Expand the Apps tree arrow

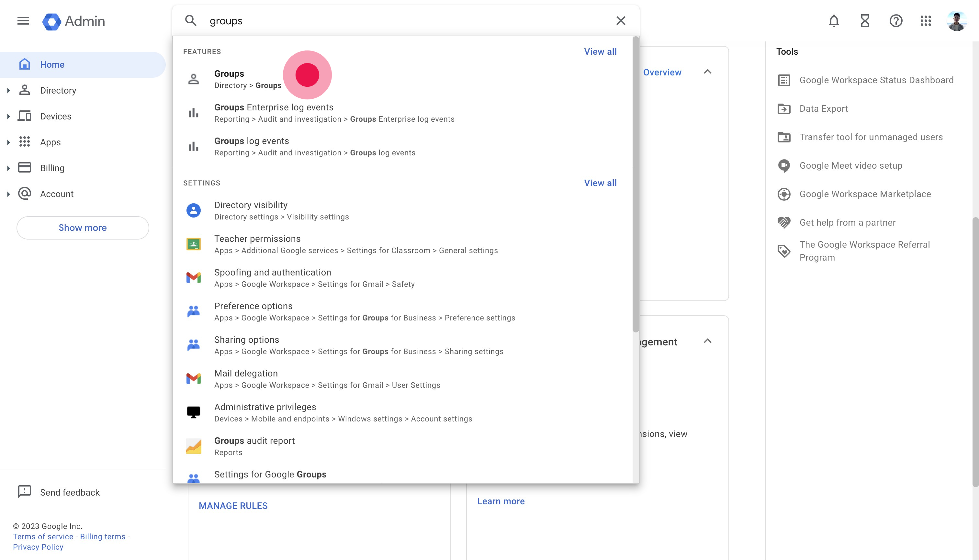(8, 142)
